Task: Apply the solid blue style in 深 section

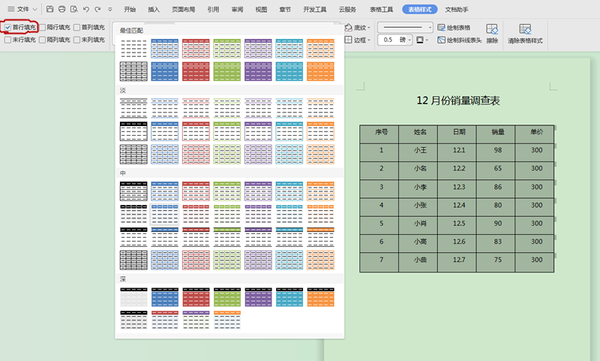Action: (x=165, y=297)
